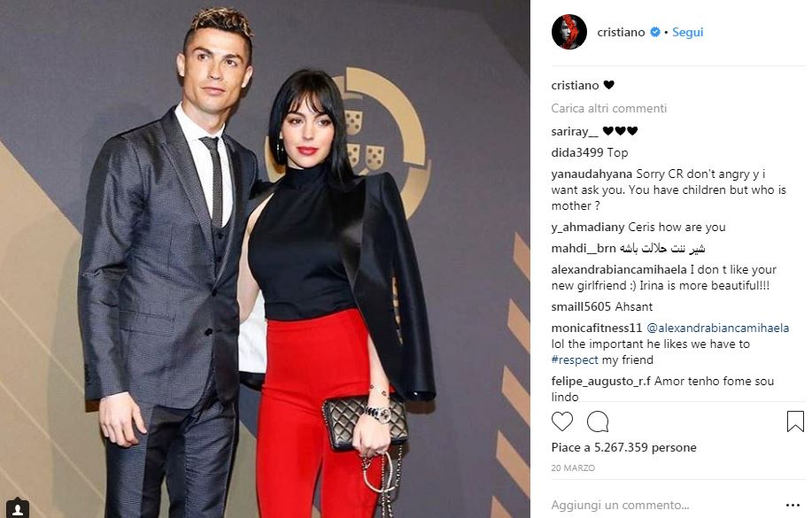Image resolution: width=812 pixels, height=518 pixels.
Task: Open the cristiano username in header
Action: coord(621,32)
